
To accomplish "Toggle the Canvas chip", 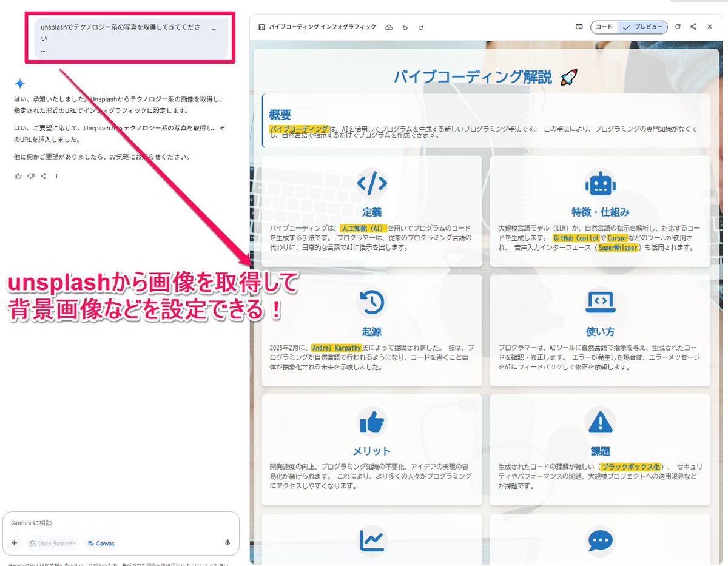I will 101,544.
